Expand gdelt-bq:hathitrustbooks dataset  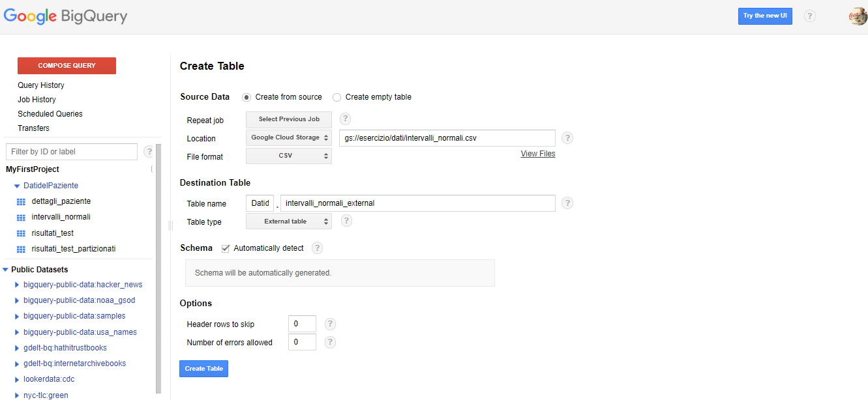tap(17, 348)
